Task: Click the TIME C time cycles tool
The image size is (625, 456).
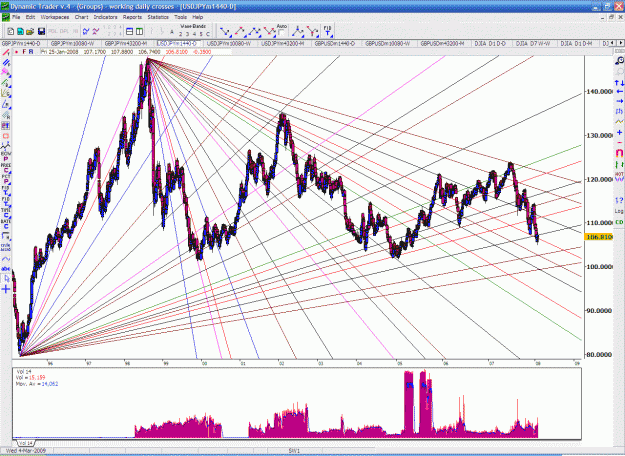Action: coord(6,212)
